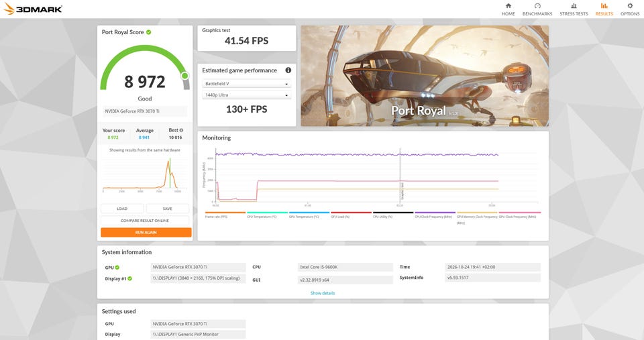Click the Time field 2026-10-24 19:41
The width and height of the screenshot is (644, 340).
(x=493, y=268)
